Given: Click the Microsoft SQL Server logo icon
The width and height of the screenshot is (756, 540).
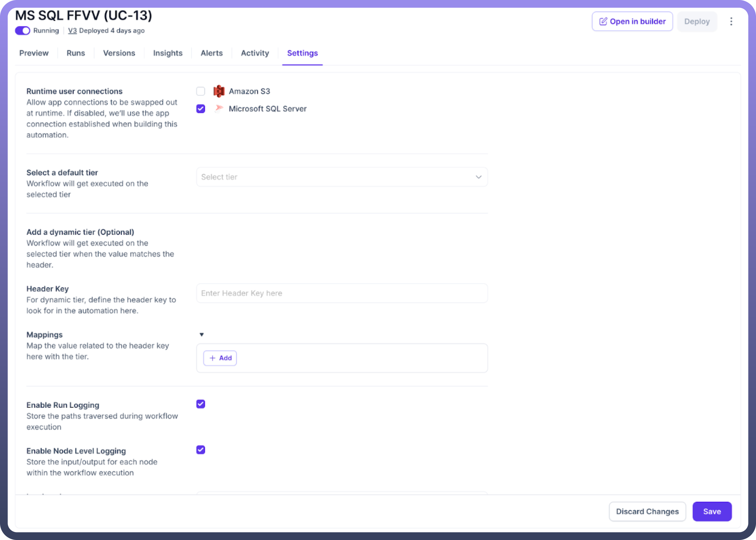Looking at the screenshot, I should click(219, 109).
